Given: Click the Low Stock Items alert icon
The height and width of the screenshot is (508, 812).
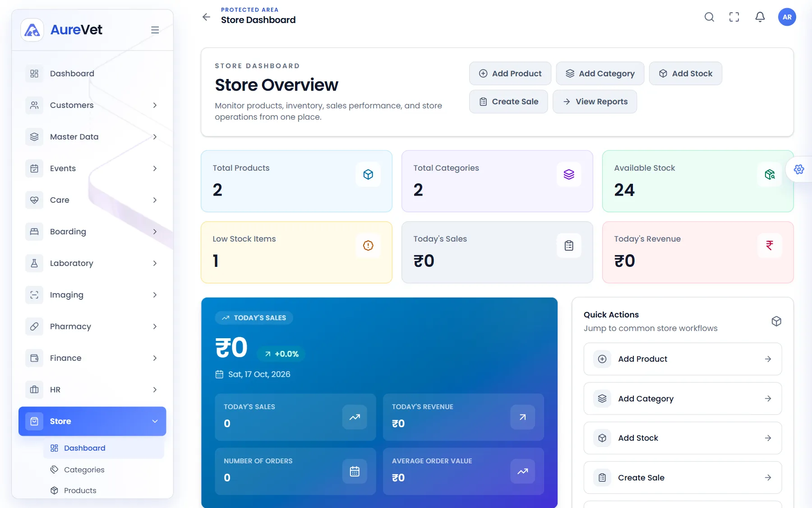Looking at the screenshot, I should (368, 245).
